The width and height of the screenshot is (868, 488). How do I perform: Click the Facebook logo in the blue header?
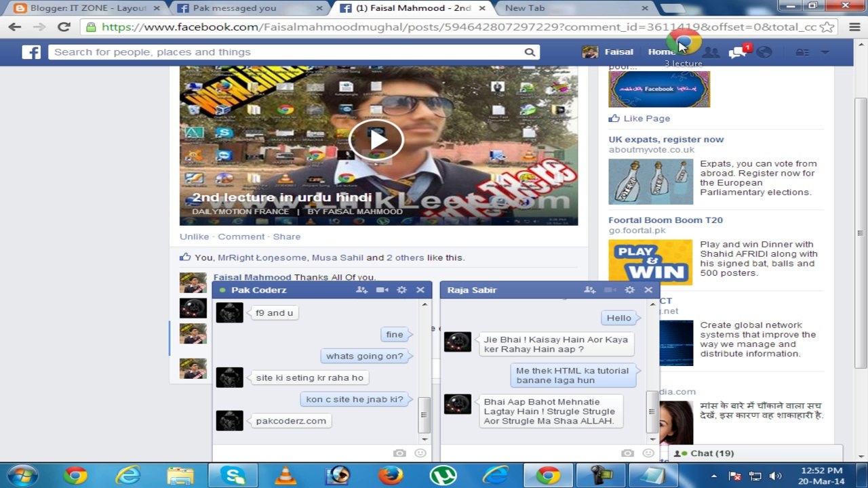point(31,52)
